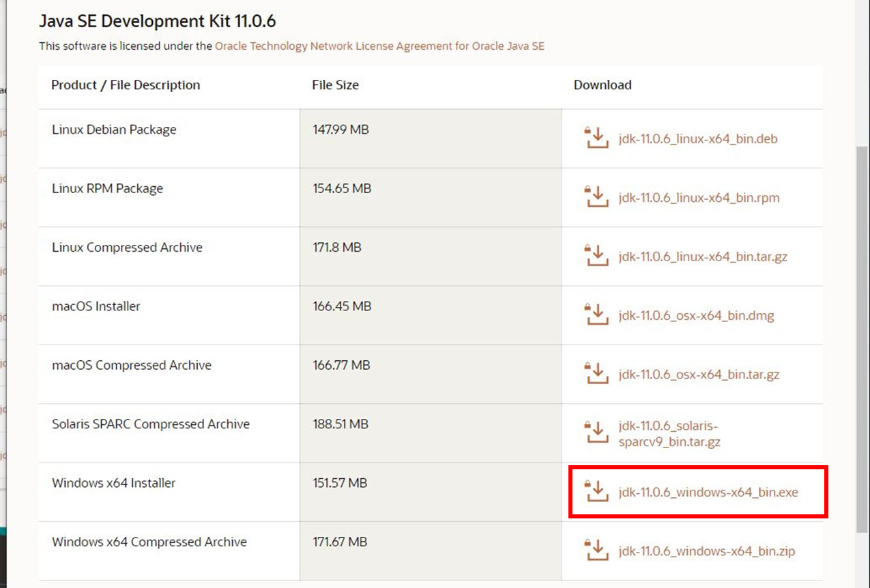Click download icon for Windows x64 Installer
870x588 pixels.
coord(596,491)
